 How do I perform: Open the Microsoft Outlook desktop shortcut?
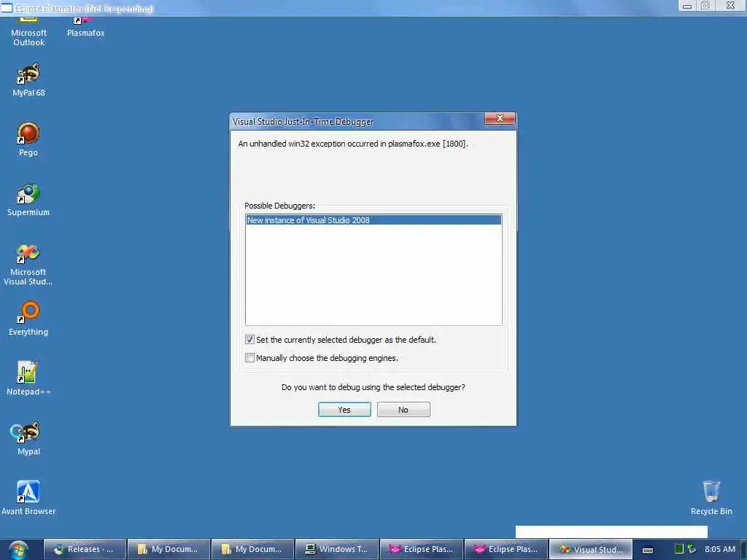[x=28, y=31]
